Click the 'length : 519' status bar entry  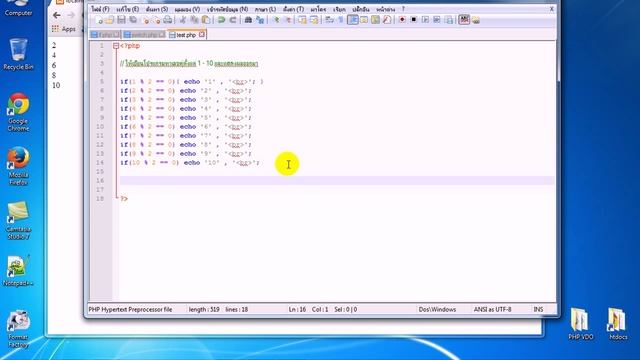pyautogui.click(x=204, y=309)
